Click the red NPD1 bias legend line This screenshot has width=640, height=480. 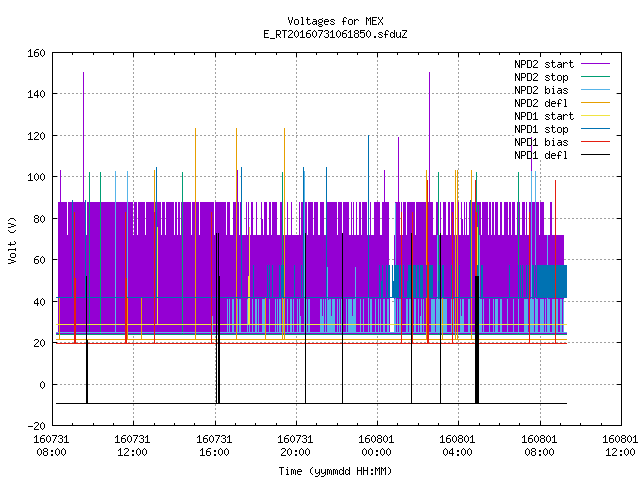[x=596, y=142]
